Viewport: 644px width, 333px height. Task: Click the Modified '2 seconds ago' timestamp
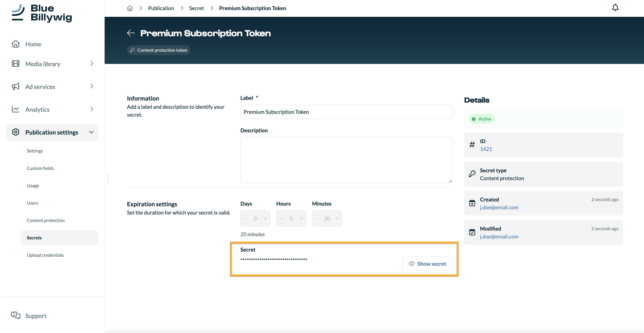coord(605,229)
